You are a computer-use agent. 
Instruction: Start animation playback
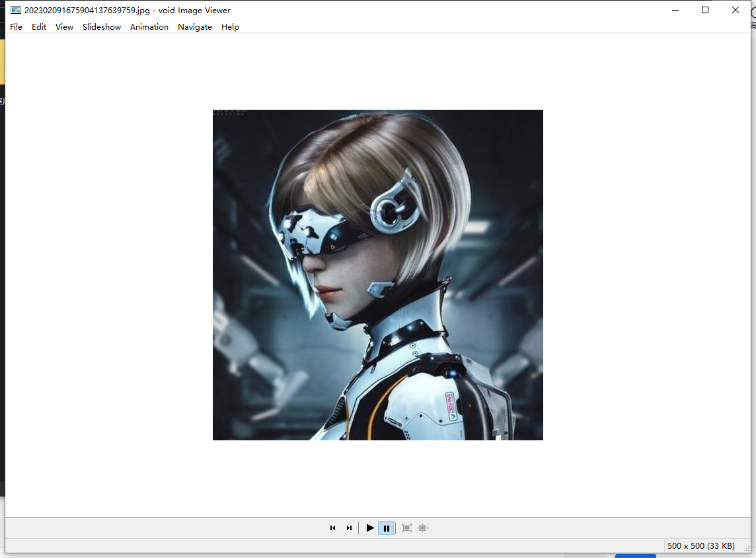tap(370, 528)
